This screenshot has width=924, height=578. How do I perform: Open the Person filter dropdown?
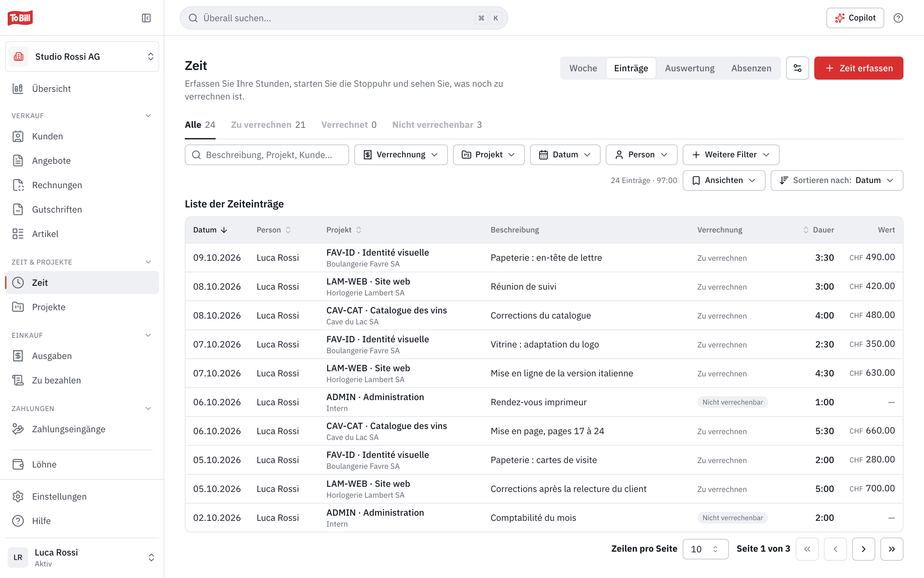641,154
